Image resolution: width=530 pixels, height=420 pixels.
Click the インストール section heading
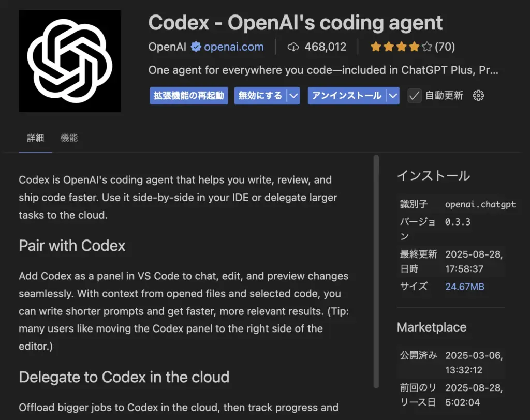[433, 176]
